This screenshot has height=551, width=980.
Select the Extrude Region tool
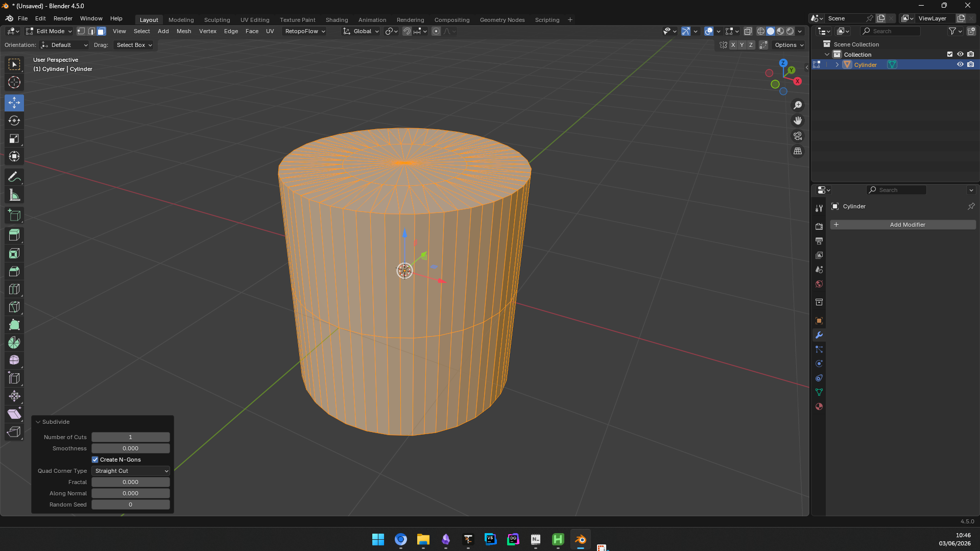pos(14,235)
